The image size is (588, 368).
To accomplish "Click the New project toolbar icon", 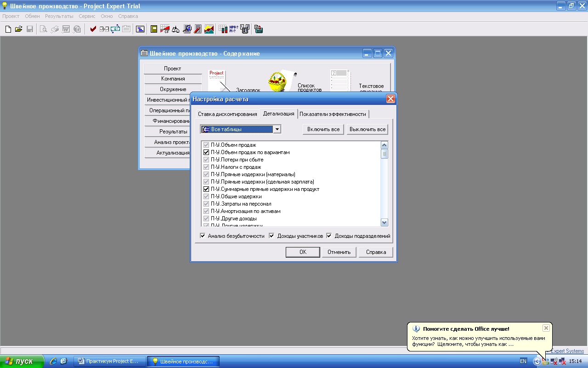I will [8, 29].
